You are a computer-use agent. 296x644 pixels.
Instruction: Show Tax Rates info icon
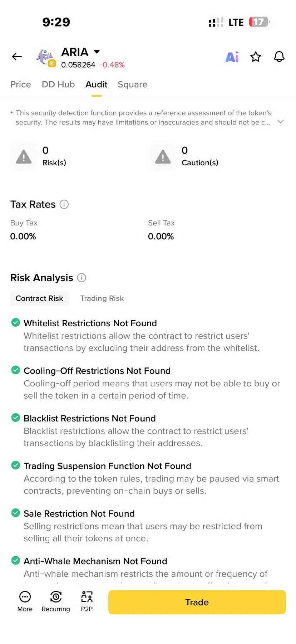coord(64,204)
